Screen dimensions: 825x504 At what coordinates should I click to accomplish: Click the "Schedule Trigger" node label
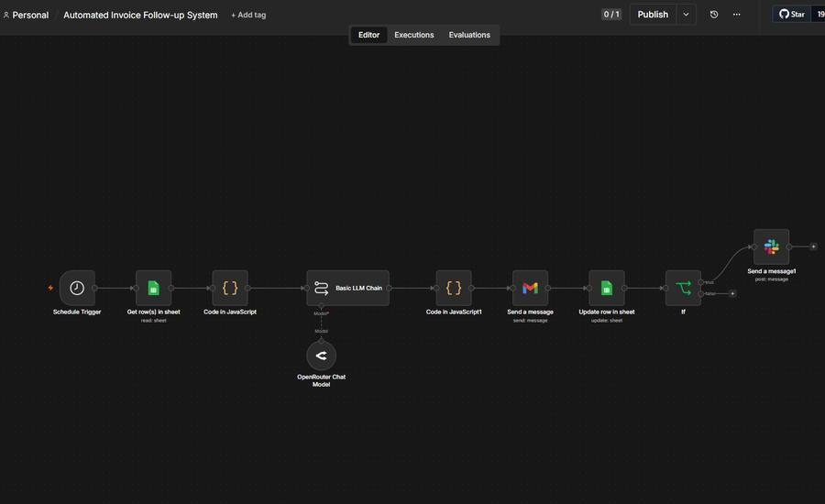point(77,312)
